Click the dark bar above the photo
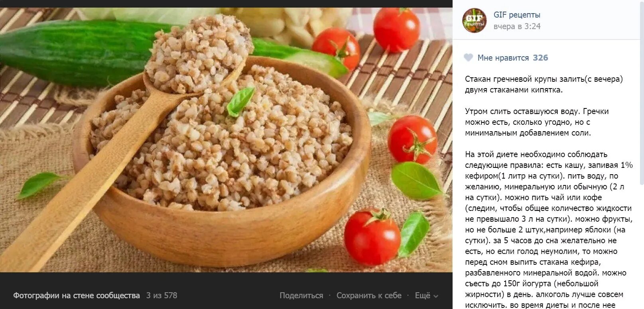This screenshot has height=309, width=644. (x=226, y=4)
